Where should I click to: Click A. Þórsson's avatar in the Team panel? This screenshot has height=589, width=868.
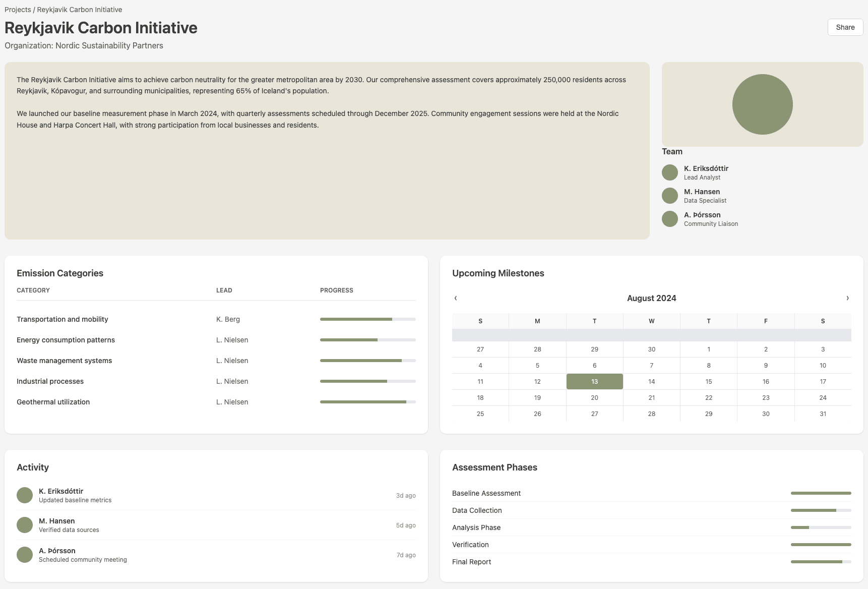coord(669,218)
